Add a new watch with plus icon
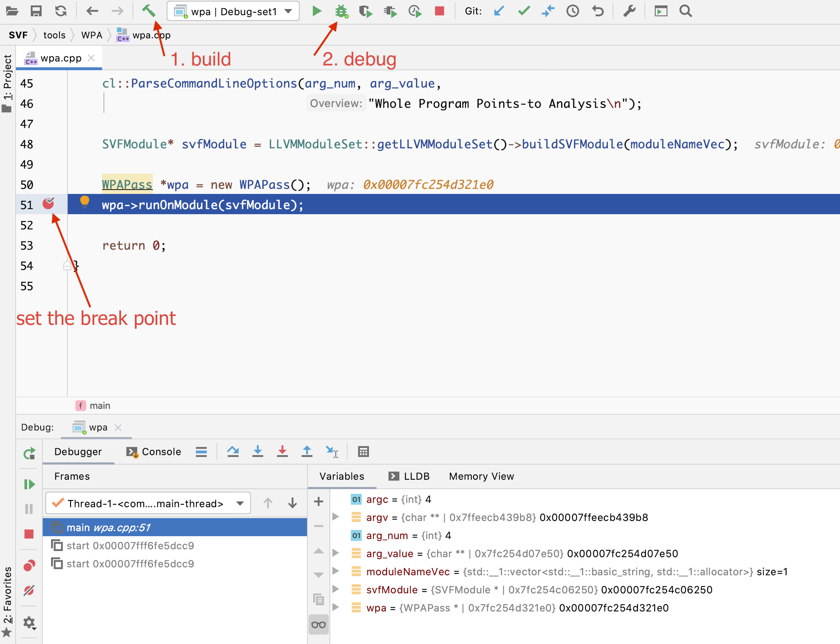This screenshot has width=840, height=644. 318,501
